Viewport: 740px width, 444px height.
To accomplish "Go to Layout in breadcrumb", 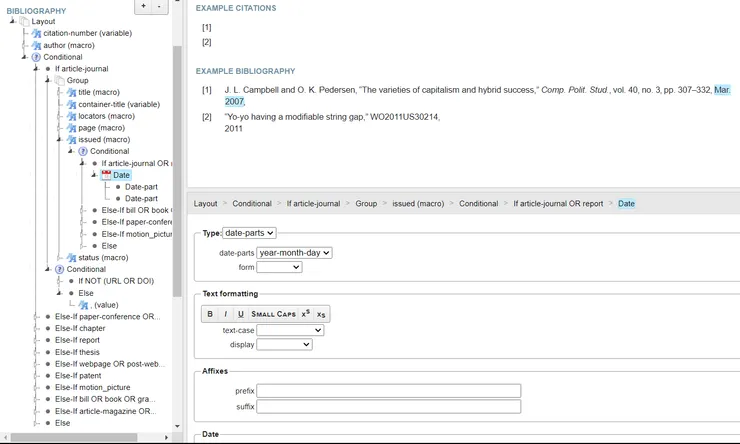I will pyautogui.click(x=205, y=203).
